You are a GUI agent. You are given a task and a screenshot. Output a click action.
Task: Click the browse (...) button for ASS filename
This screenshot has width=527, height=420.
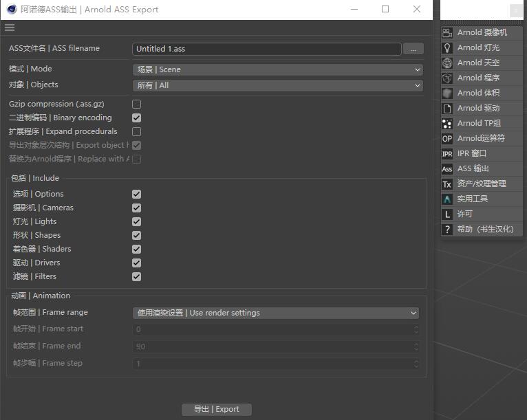coord(413,49)
